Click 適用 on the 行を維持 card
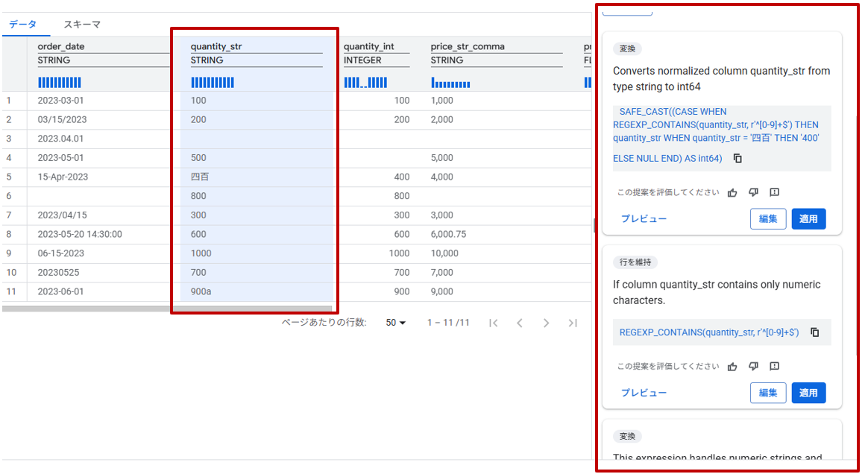Screen dimensions: 868x474 (808, 393)
